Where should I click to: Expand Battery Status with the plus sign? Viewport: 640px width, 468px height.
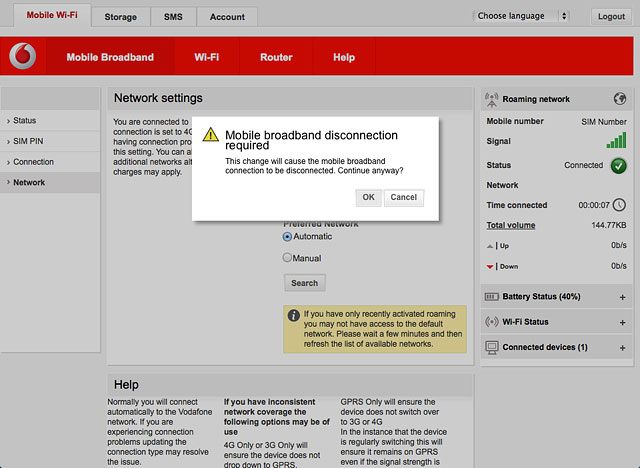[x=622, y=297]
